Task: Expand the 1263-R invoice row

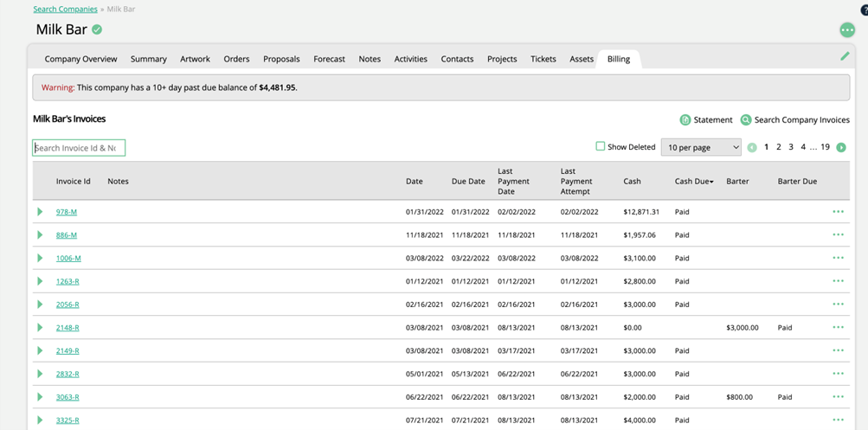Action: tap(40, 281)
